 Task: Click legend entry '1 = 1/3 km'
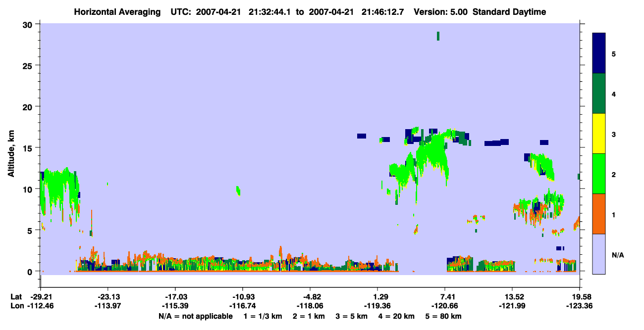pos(263,316)
